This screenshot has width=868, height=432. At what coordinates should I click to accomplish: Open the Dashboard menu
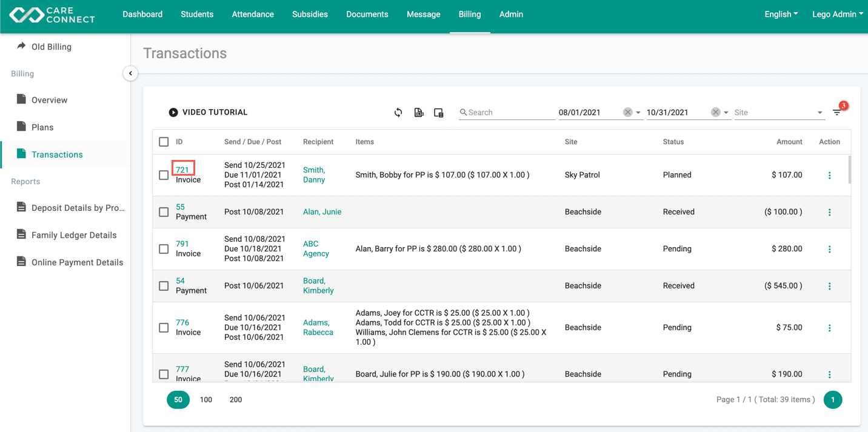(x=142, y=14)
